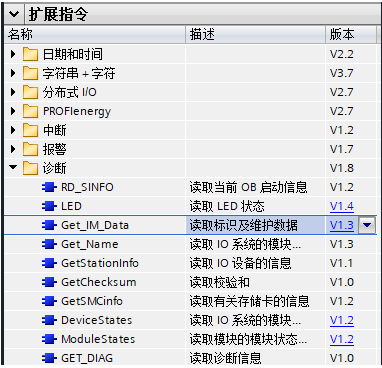Click the 字符串 + 字符 folder icon
Screen dimensions: 382x368
pos(31,73)
